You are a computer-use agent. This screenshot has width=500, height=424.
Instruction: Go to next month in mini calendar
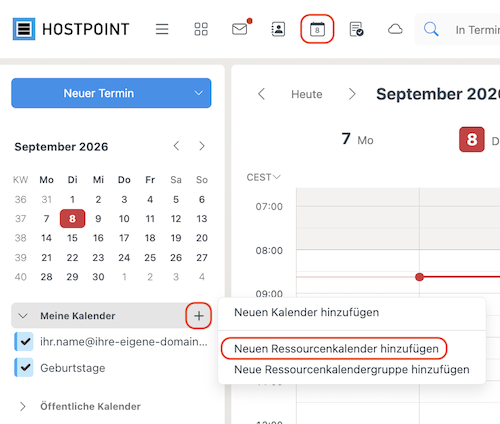coord(202,146)
